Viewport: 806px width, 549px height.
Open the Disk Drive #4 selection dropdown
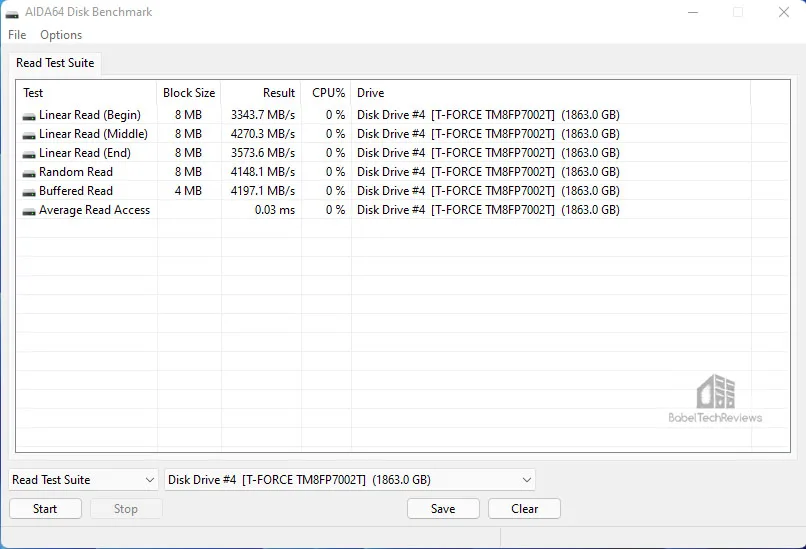pos(350,480)
